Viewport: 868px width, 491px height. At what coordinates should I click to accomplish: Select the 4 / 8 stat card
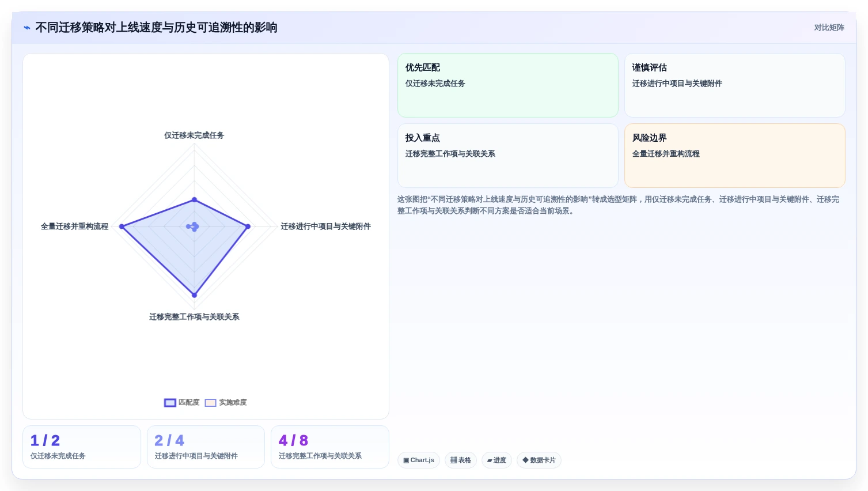pos(330,447)
